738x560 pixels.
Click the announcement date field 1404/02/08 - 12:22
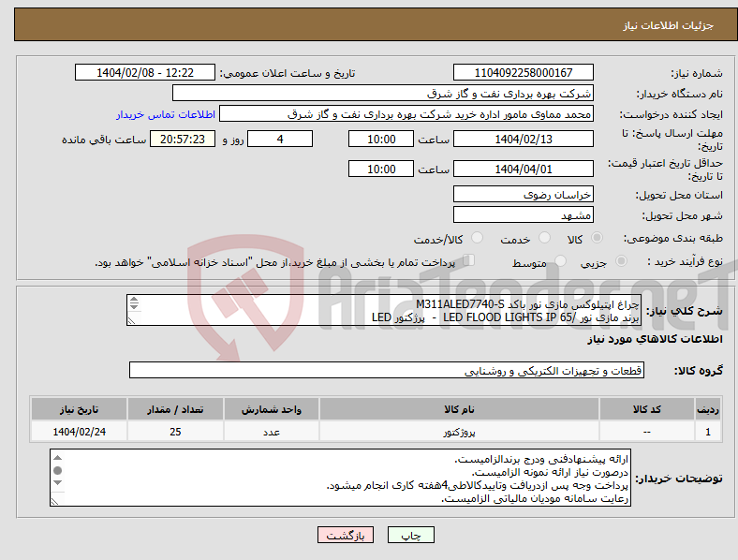pos(145,72)
